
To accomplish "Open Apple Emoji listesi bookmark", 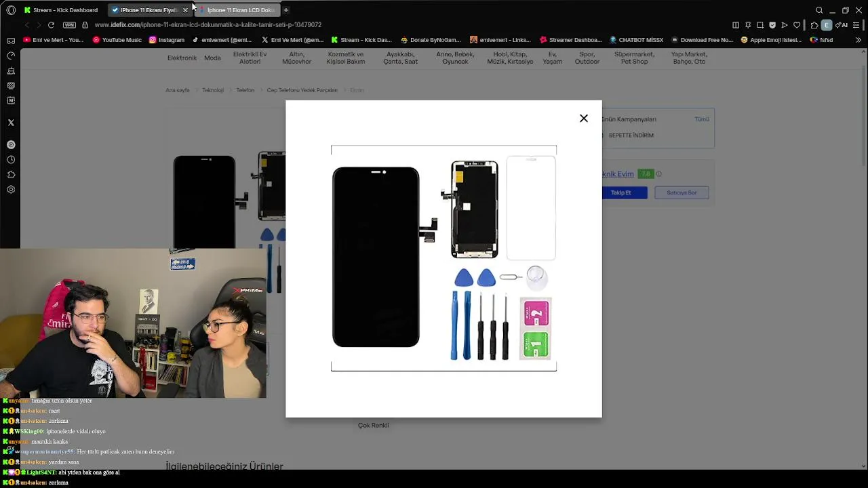I will [x=772, y=40].
